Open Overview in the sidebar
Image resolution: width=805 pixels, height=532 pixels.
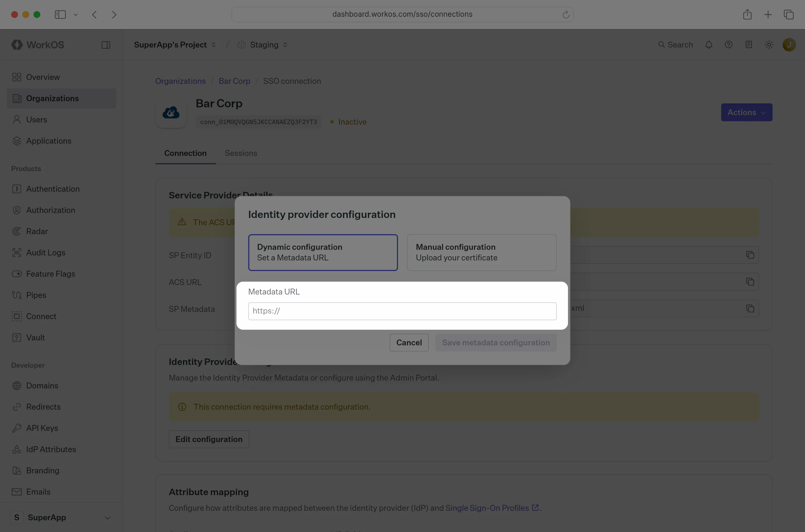[x=61, y=77]
